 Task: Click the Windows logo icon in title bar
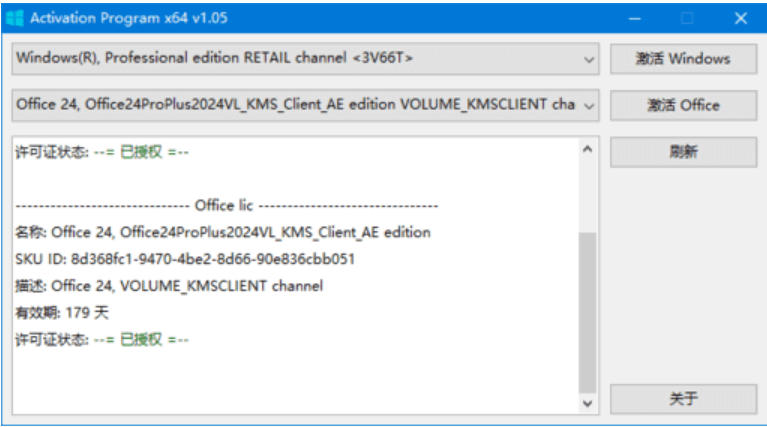14,18
